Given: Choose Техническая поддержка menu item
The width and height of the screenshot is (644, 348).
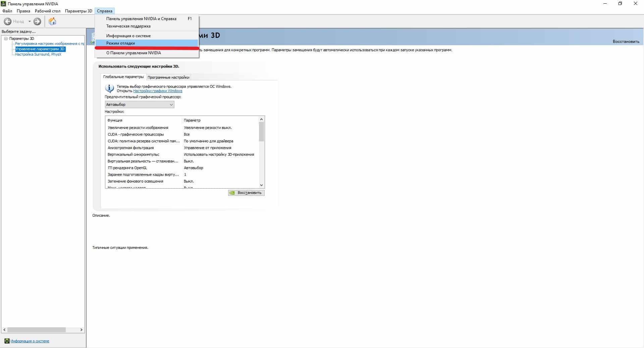Looking at the screenshot, I should pyautogui.click(x=147, y=26).
